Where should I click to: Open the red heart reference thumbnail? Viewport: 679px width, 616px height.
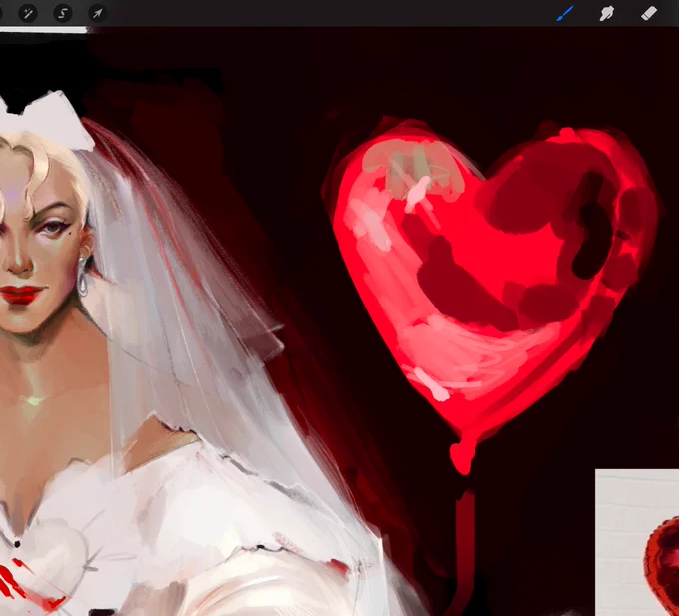click(637, 542)
